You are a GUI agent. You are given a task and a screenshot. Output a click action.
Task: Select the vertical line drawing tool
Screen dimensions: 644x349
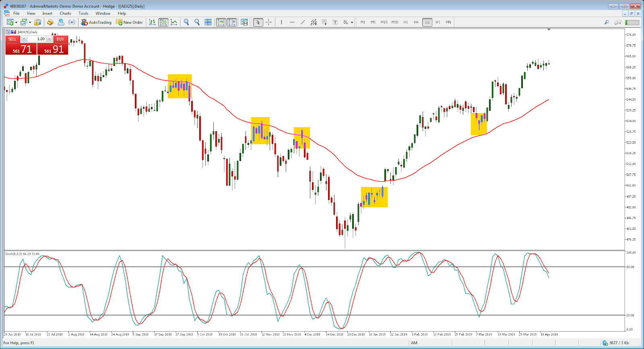click(x=281, y=22)
